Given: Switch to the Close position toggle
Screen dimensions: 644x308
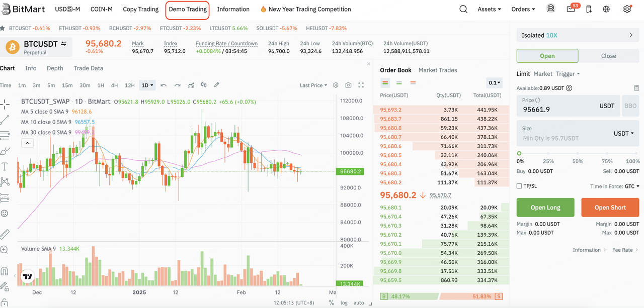Looking at the screenshot, I should pyautogui.click(x=608, y=56).
